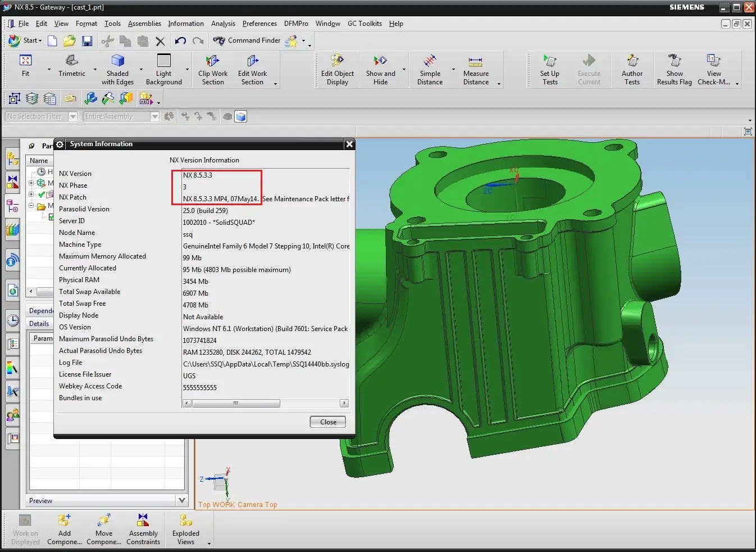
Task: Undo the last action
Action: point(180,40)
